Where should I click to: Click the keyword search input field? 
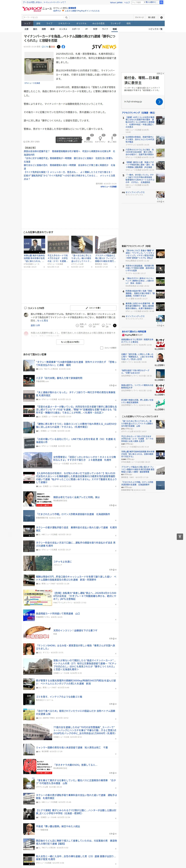[x=44, y=18]
